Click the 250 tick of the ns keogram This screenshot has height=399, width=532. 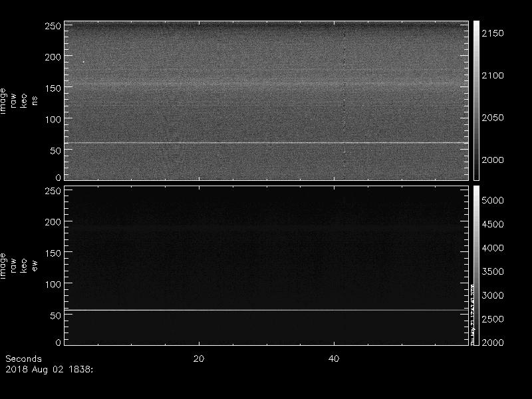pyautogui.click(x=53, y=26)
